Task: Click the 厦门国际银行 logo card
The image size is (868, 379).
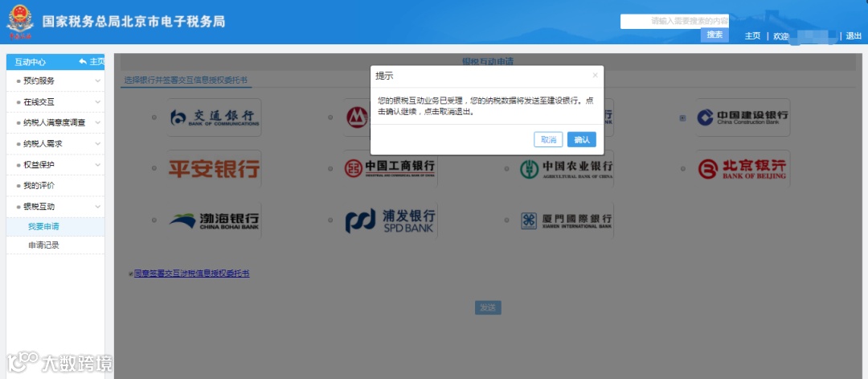Action: [567, 220]
